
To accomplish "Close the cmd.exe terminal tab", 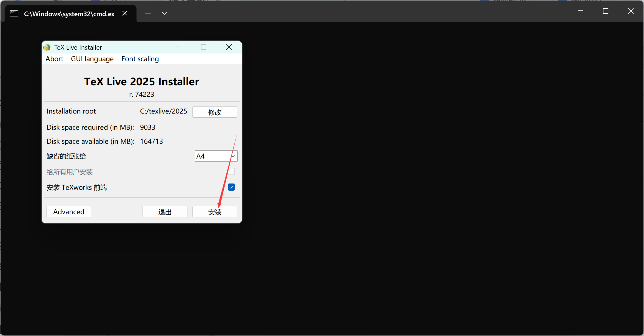I will [125, 13].
